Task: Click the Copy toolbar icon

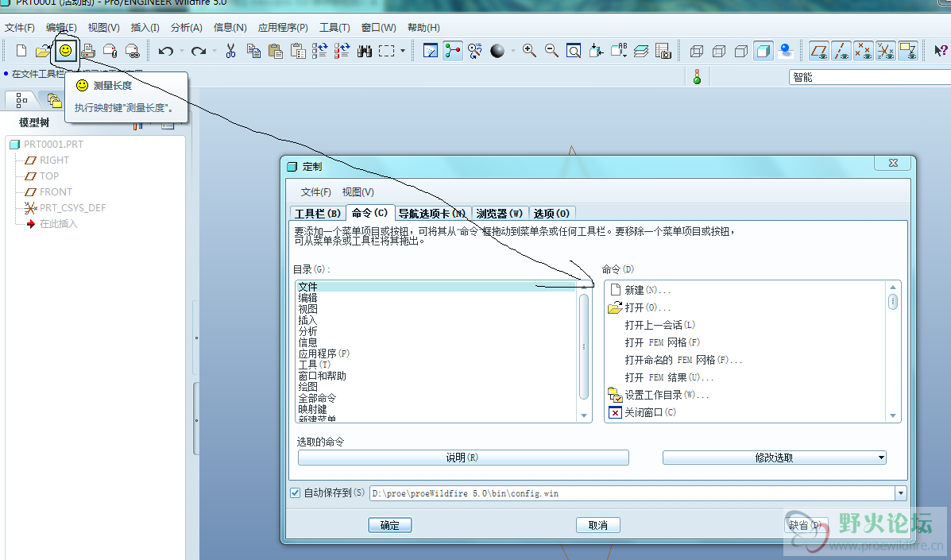Action: pos(253,51)
